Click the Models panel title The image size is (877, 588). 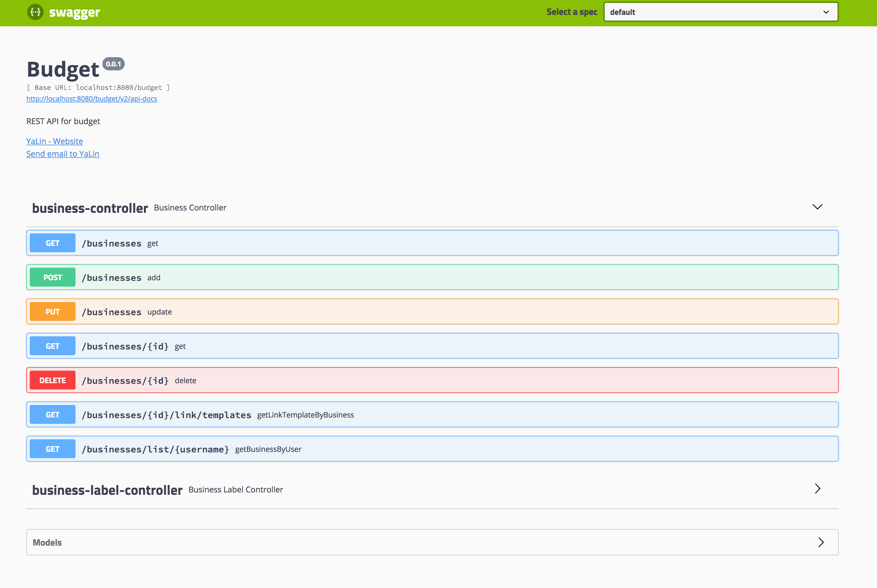click(47, 543)
